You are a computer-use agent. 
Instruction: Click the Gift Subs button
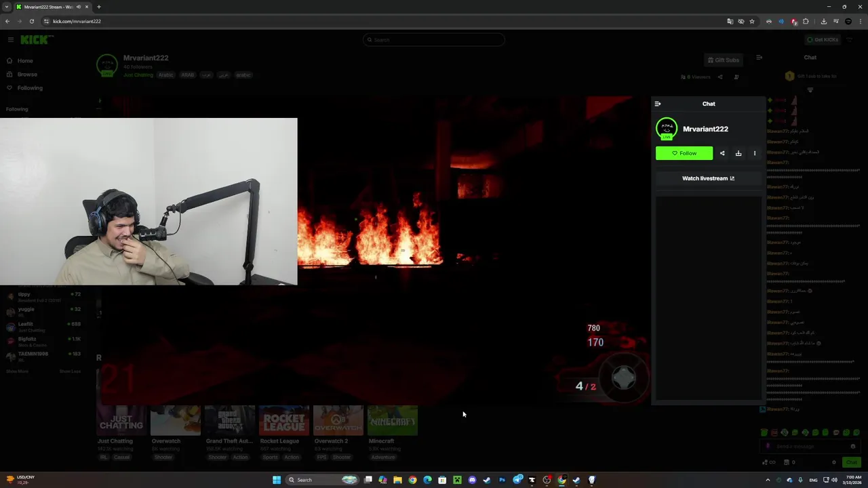pyautogui.click(x=724, y=60)
